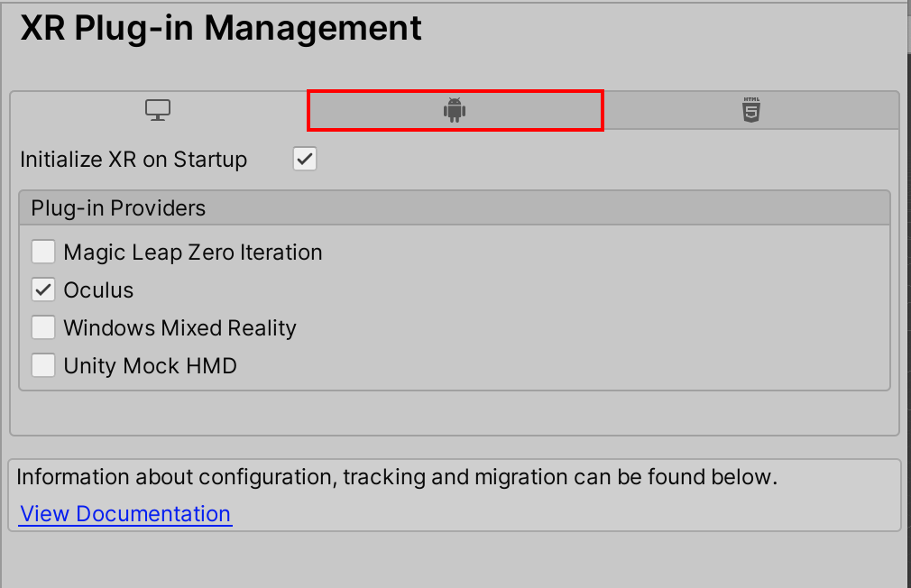Open the View Documentation link

pyautogui.click(x=125, y=514)
